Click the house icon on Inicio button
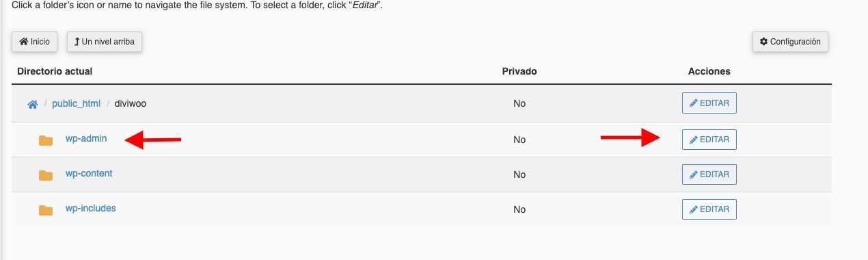The width and height of the screenshot is (868, 260). (23, 42)
